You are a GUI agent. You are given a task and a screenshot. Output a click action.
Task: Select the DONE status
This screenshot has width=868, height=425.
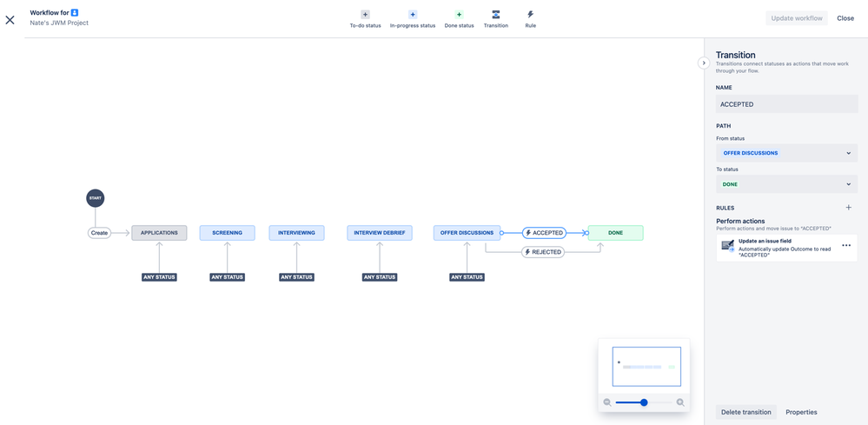[x=615, y=233]
